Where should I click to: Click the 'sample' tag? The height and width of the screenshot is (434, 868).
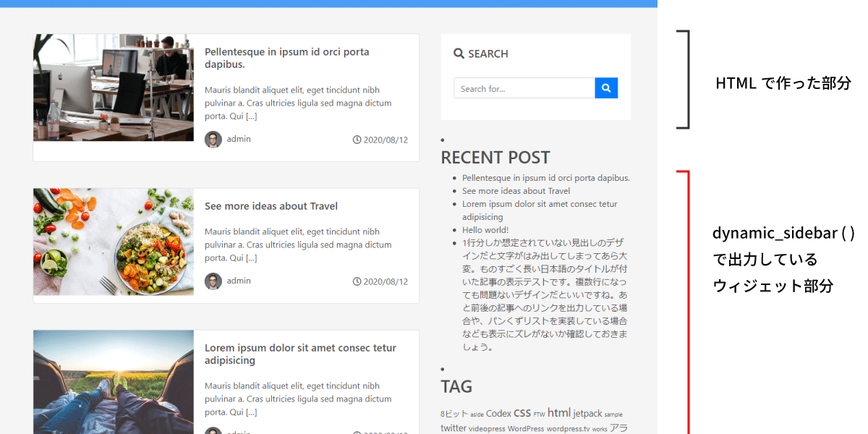coord(613,415)
